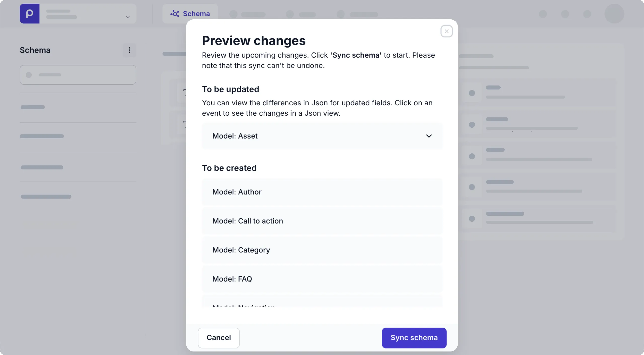The height and width of the screenshot is (355, 644).
Task: Select Model: Author under To be created
Action: (x=322, y=192)
